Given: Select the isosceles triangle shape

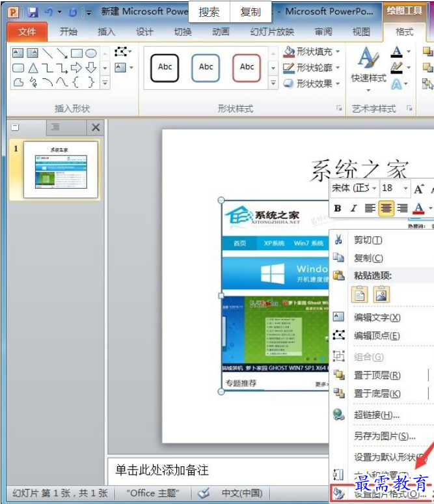Looking at the screenshot, I should point(33,68).
